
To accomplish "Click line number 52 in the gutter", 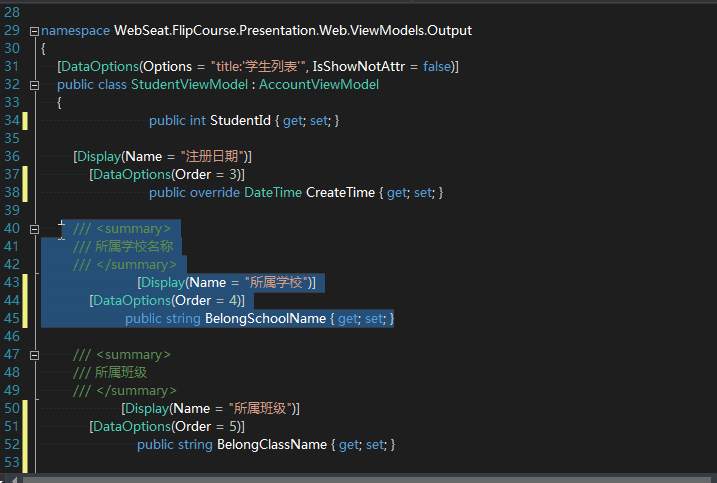I will point(12,445).
